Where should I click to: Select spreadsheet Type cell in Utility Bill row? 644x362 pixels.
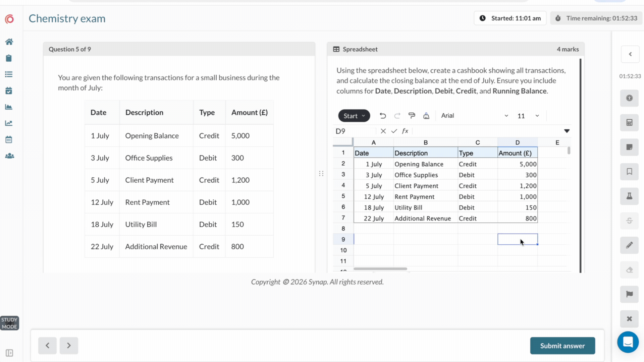(x=478, y=207)
